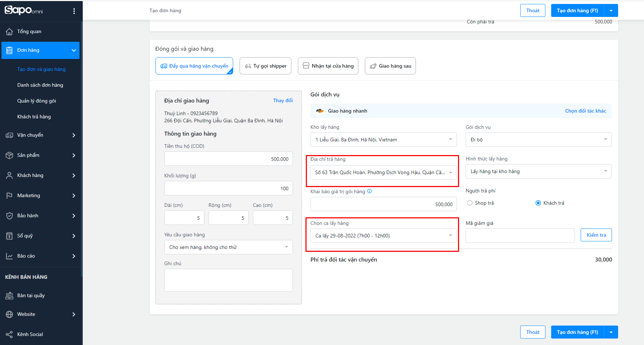644x345 pixels.
Task: Click the Đơn hàng clipboard icon
Action: [x=9, y=50]
